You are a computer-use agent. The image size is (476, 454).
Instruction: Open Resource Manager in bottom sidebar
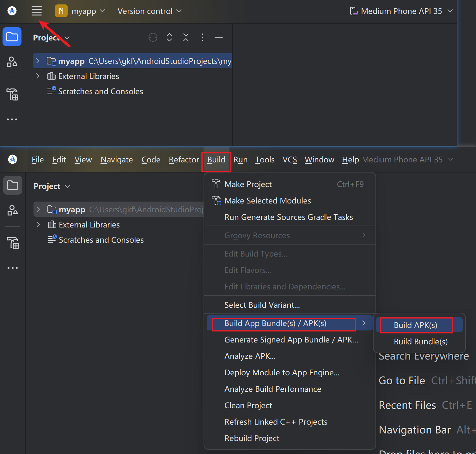click(13, 210)
